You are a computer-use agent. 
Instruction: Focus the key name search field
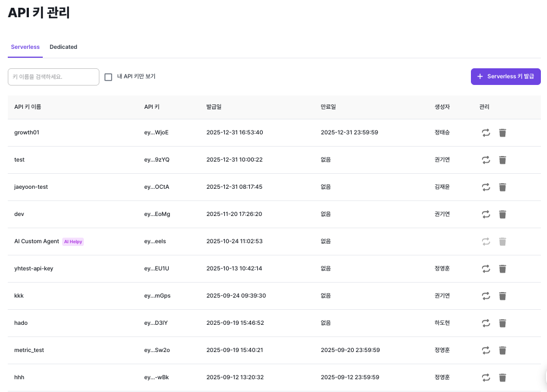click(x=53, y=77)
